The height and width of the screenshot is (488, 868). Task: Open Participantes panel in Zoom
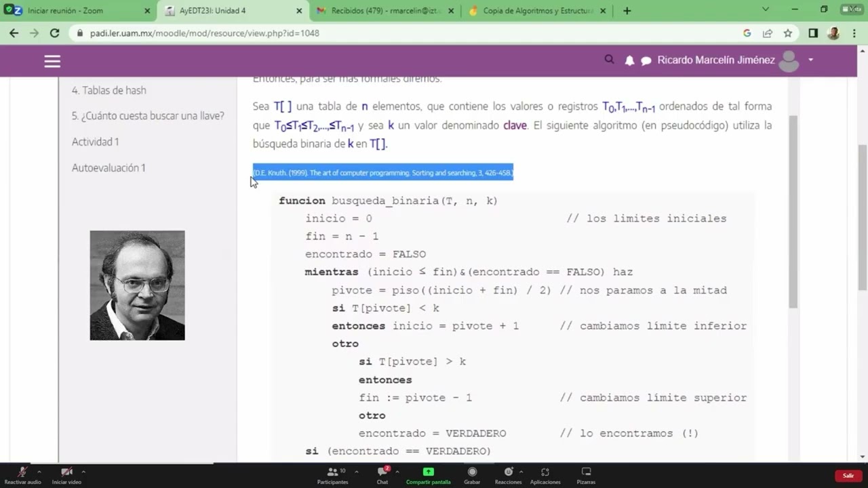332,475
